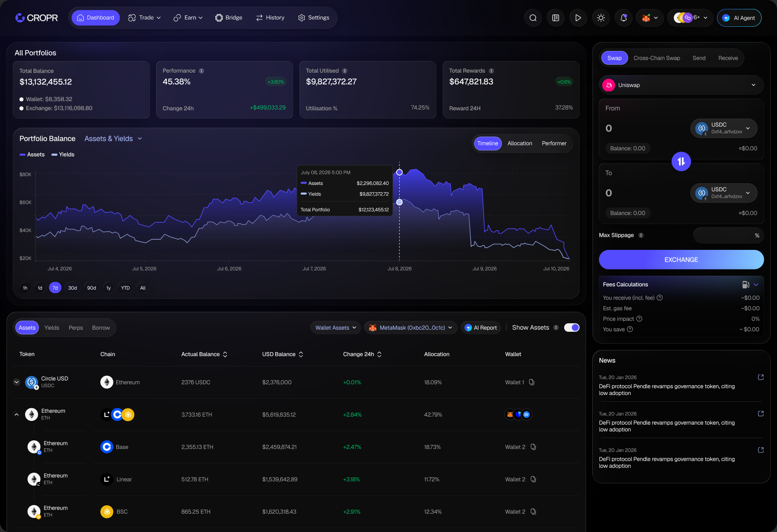Open the Wallet Assets dropdown

(335, 328)
